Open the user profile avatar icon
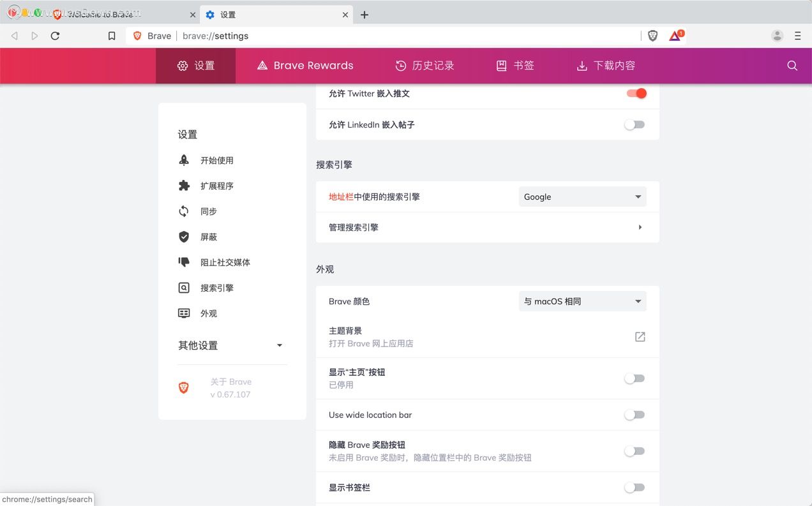Viewport: 812px width, 506px height. pyautogui.click(x=777, y=36)
